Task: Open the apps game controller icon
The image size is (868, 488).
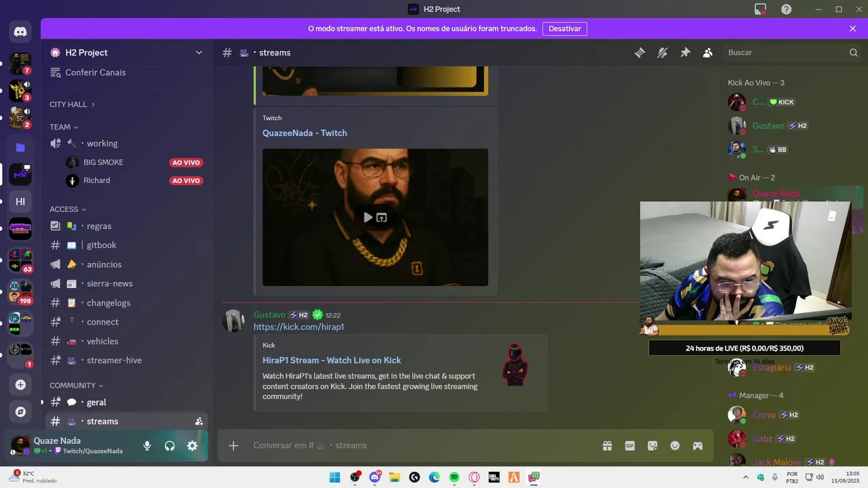Action: pos(698,445)
